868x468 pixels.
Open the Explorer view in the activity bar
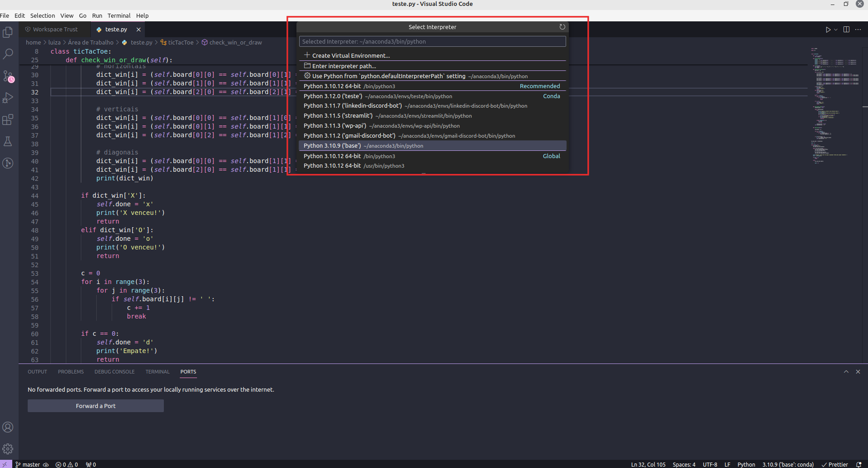[8, 32]
